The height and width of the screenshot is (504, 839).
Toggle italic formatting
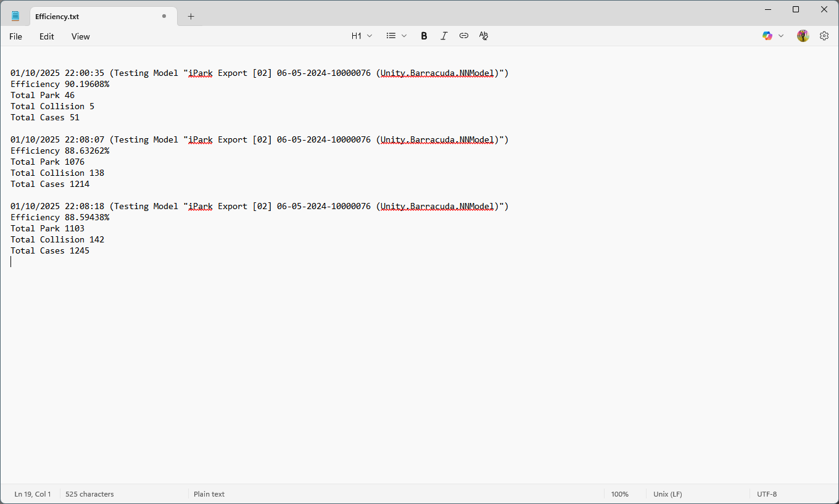coord(444,36)
